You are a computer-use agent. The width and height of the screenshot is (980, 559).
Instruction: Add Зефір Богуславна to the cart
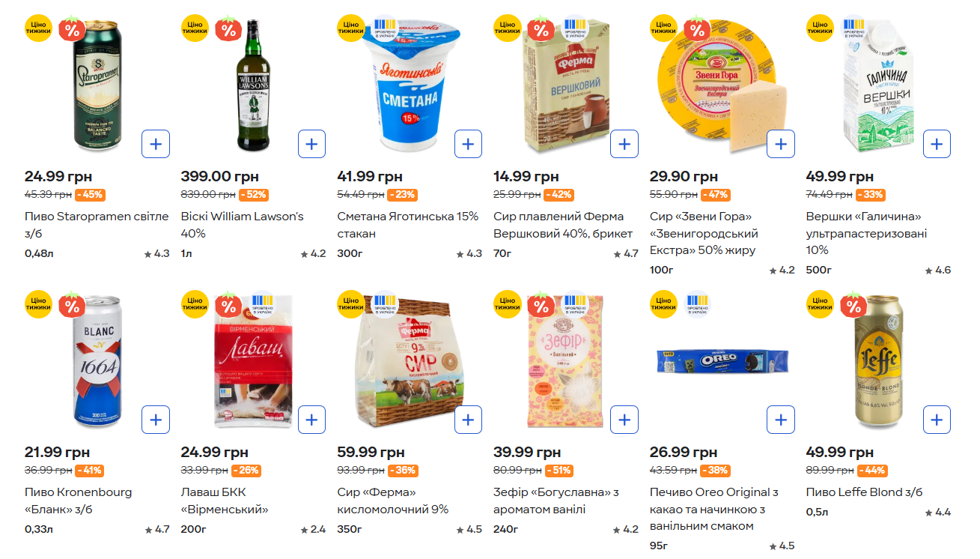pyautogui.click(x=624, y=419)
